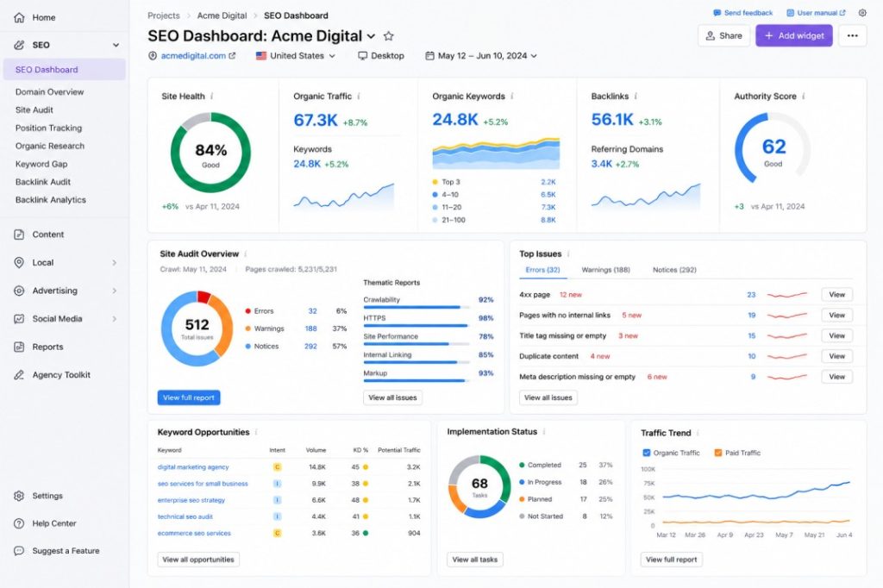Click the Organic Keywords info icon
Screen dimensions: 883x588
tap(512, 97)
